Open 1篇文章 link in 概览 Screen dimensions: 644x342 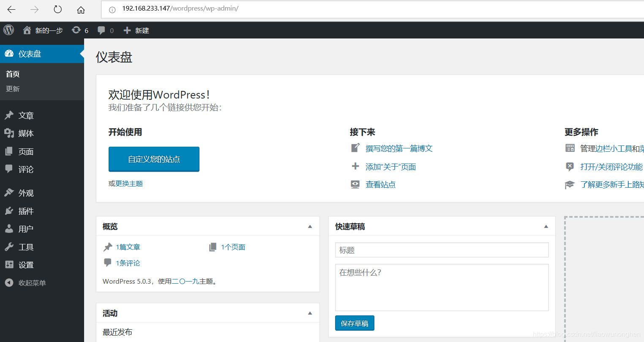click(128, 247)
